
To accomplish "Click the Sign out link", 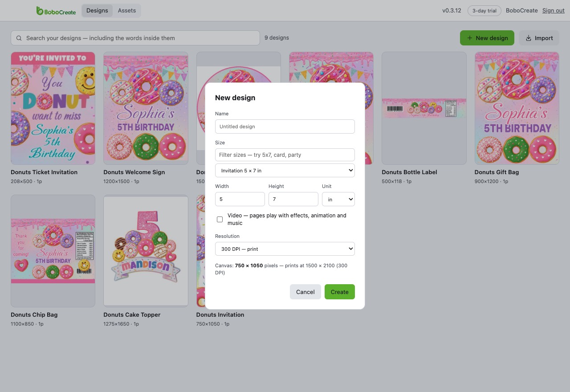I will [x=554, y=11].
